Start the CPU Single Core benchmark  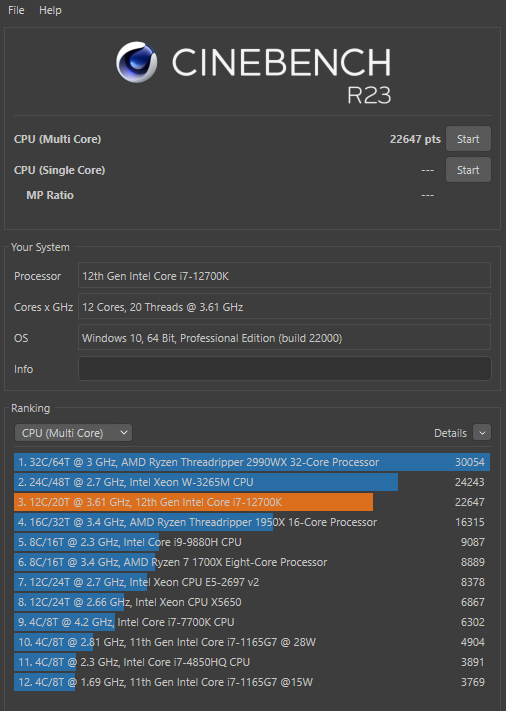[468, 170]
